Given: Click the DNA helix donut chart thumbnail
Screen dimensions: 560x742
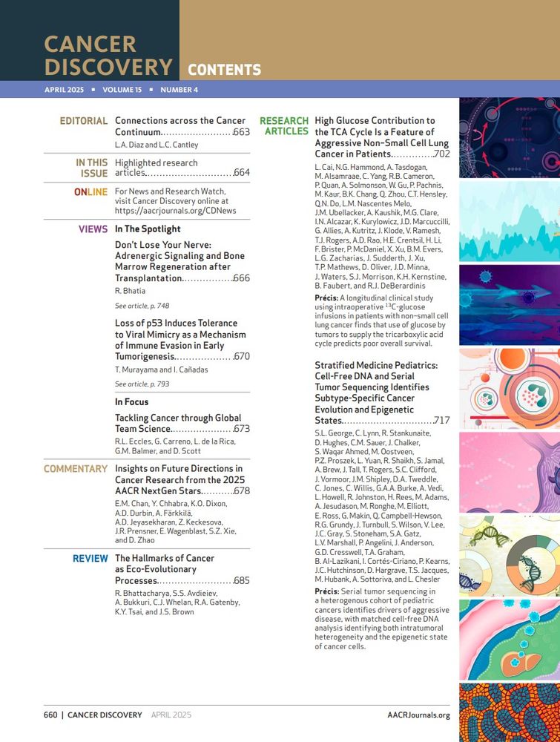Looking at the screenshot, I should coord(510,556).
